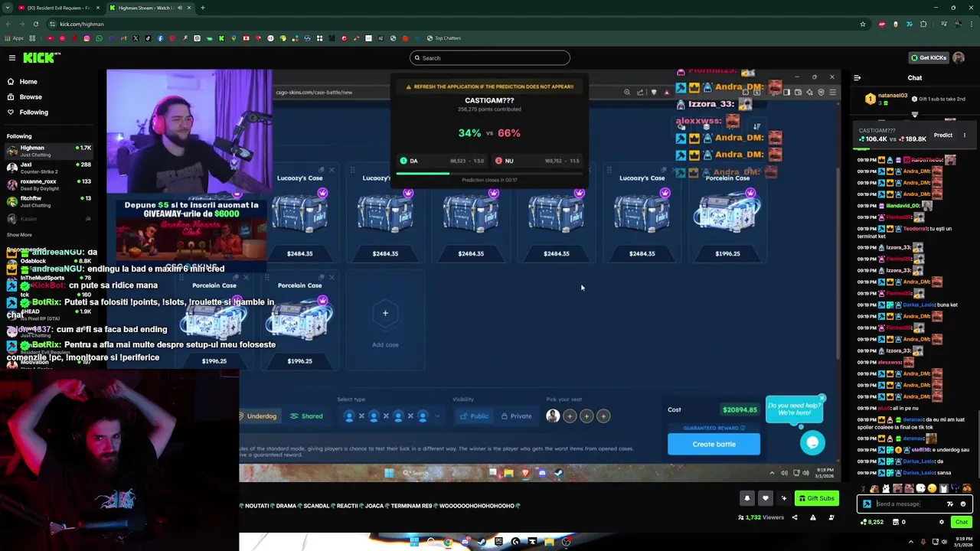Image resolution: width=980 pixels, height=551 pixels.
Task: Open Discord from the taskbar
Action: click(x=465, y=542)
